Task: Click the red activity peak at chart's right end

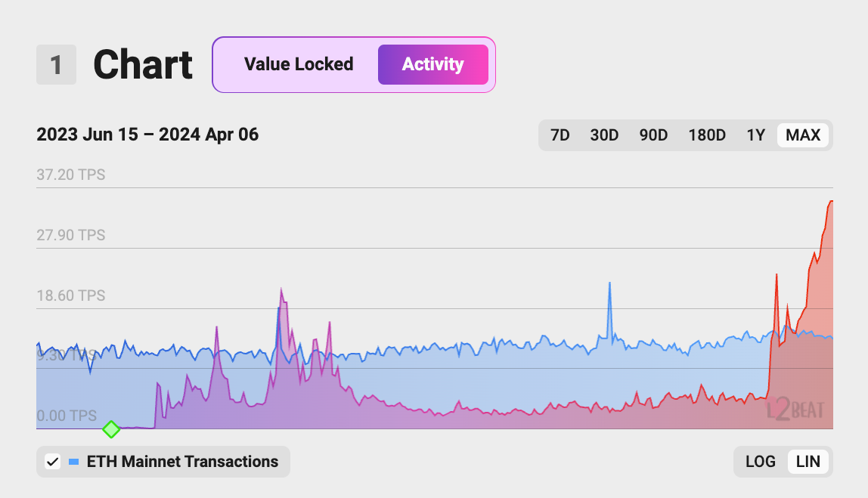Action: point(830,202)
